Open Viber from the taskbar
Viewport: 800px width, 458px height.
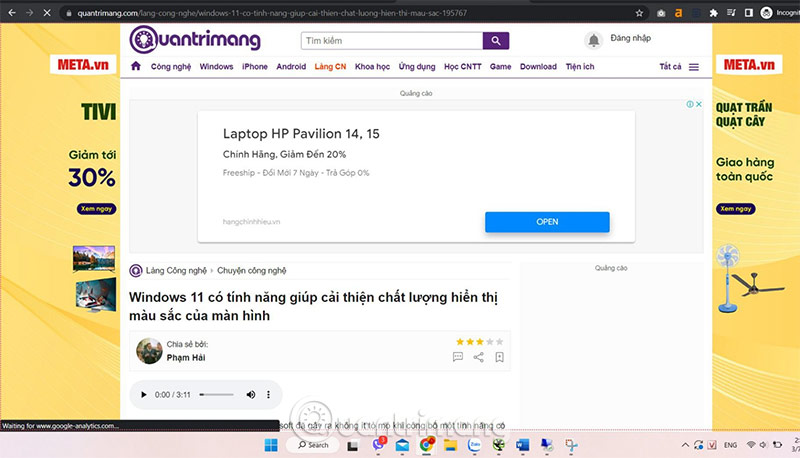[x=378, y=445]
